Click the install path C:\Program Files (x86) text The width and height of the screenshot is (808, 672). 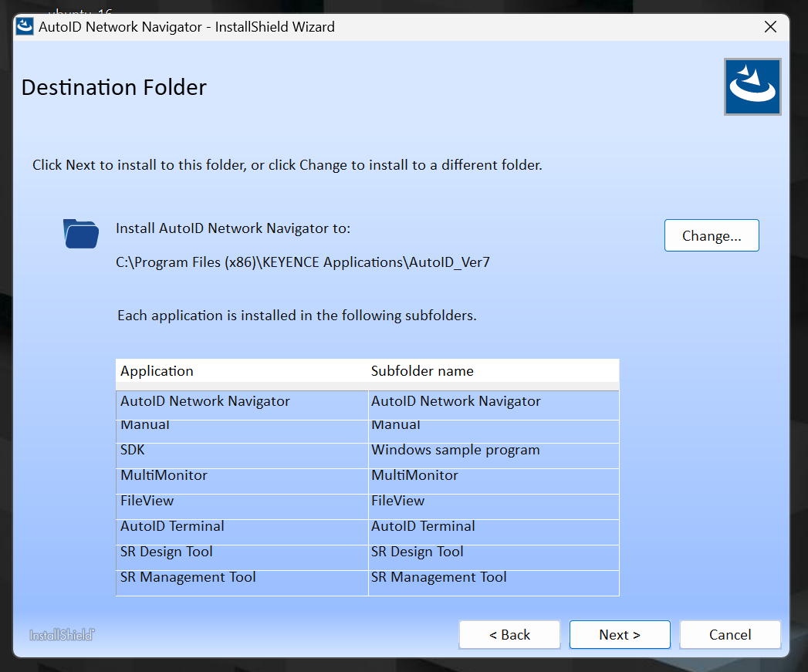(303, 262)
